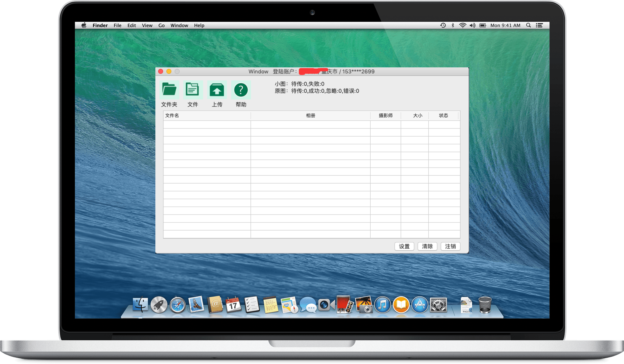Image resolution: width=624 pixels, height=364 pixels.
Task: Open the View menu
Action: 147,25
